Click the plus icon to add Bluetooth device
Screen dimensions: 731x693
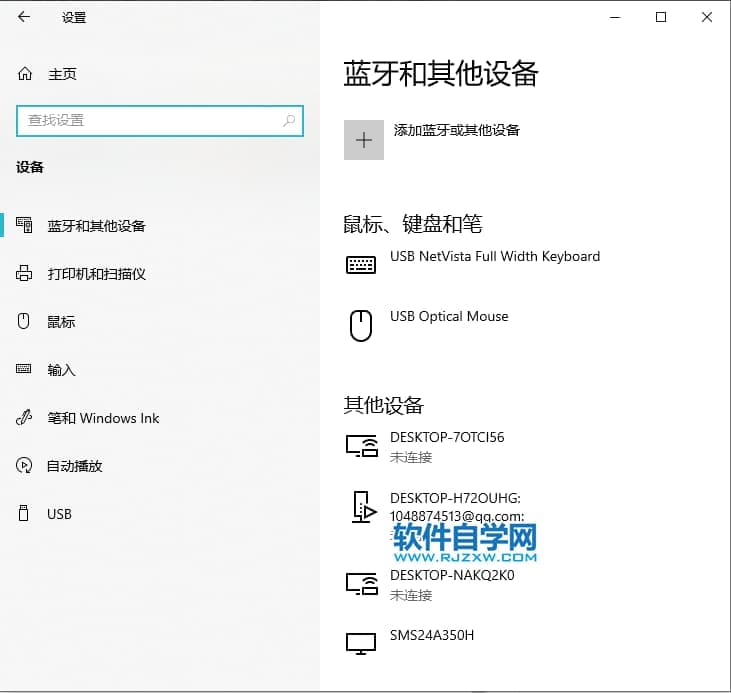tap(364, 140)
